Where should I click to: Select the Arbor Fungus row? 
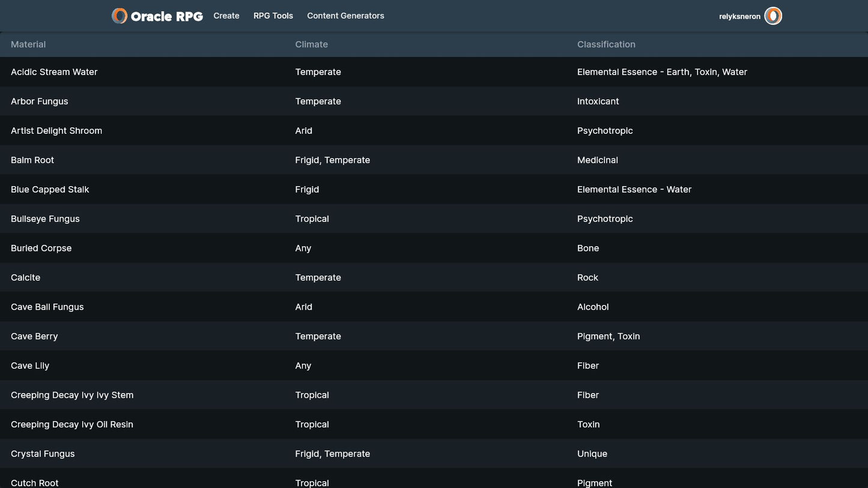coord(40,101)
